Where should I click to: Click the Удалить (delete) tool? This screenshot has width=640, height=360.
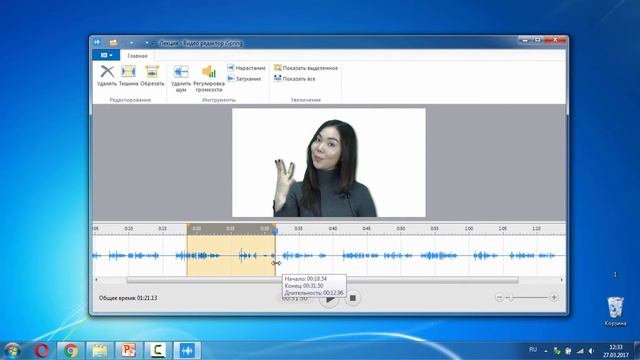107,76
